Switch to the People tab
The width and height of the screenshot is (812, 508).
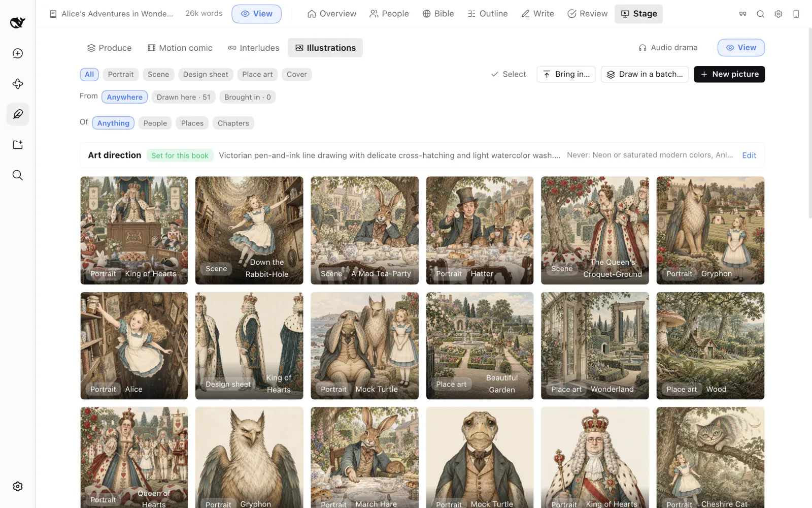coord(389,14)
